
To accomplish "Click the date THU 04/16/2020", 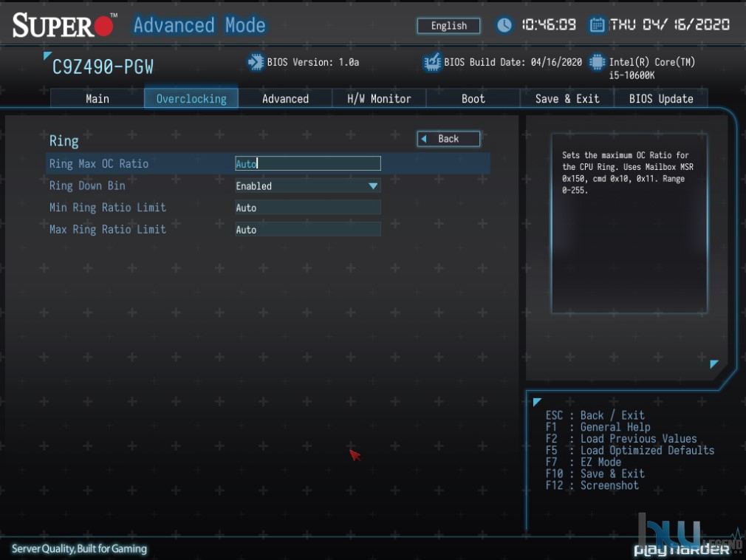I will (x=669, y=24).
